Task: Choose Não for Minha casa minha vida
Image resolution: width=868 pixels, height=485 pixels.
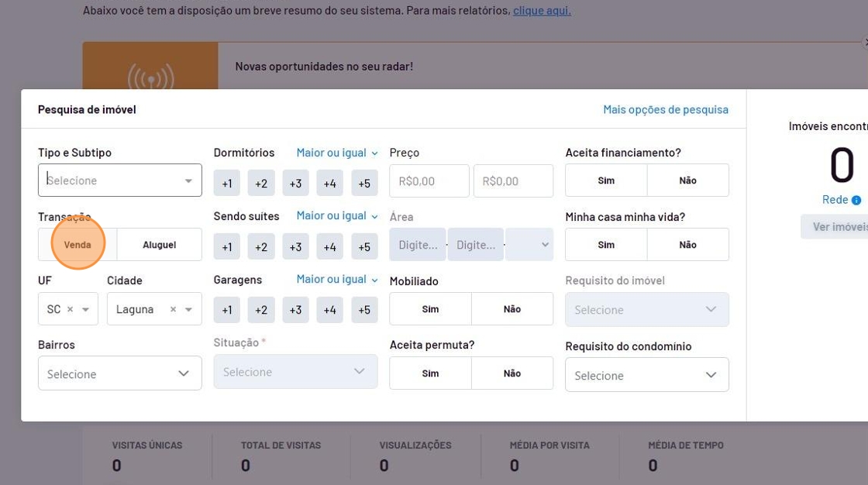Action: (x=687, y=245)
